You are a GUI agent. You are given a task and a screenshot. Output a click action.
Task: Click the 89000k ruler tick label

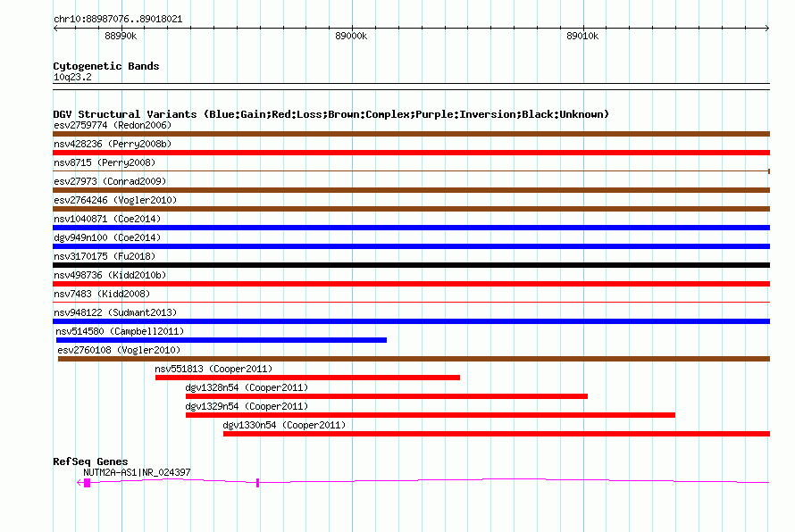(x=351, y=36)
